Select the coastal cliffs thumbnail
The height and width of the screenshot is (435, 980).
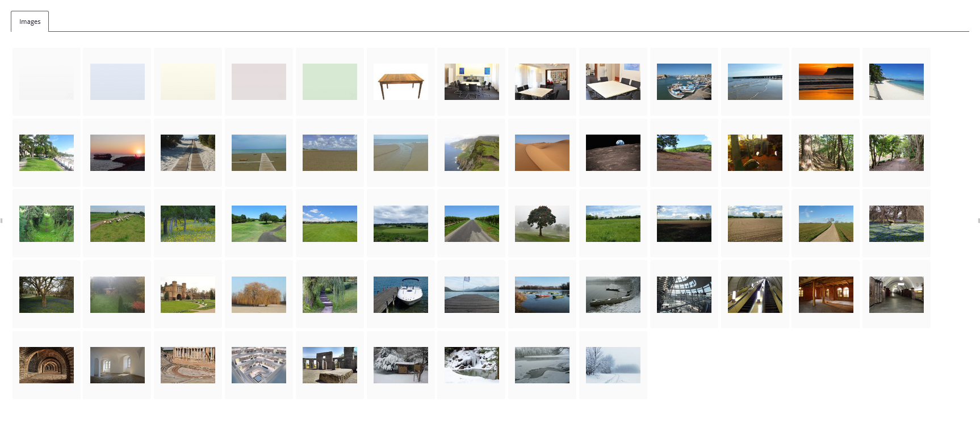472,153
